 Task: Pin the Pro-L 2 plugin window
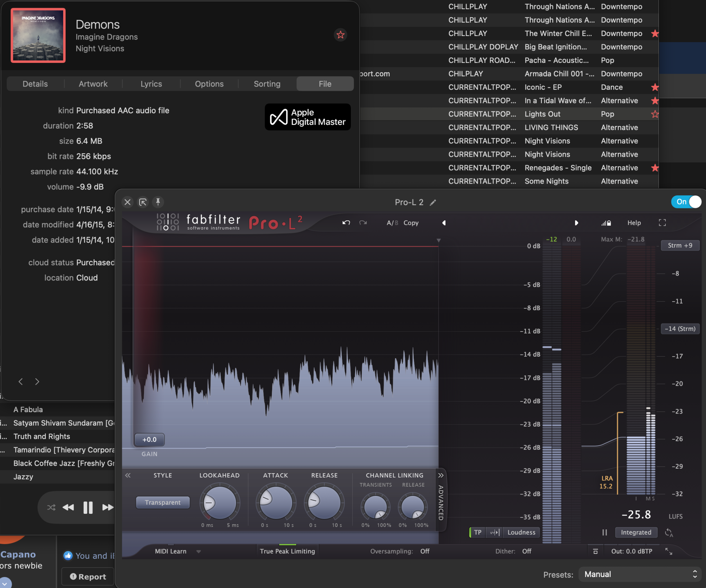pyautogui.click(x=158, y=202)
